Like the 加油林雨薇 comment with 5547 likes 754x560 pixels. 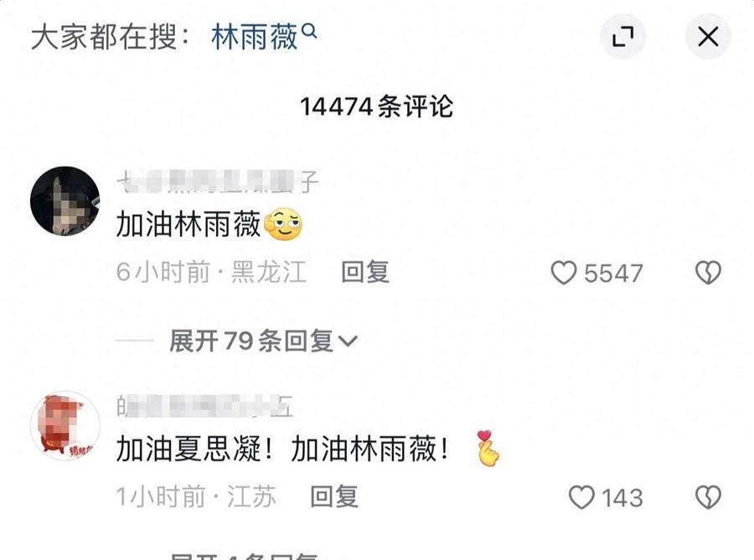click(x=564, y=272)
